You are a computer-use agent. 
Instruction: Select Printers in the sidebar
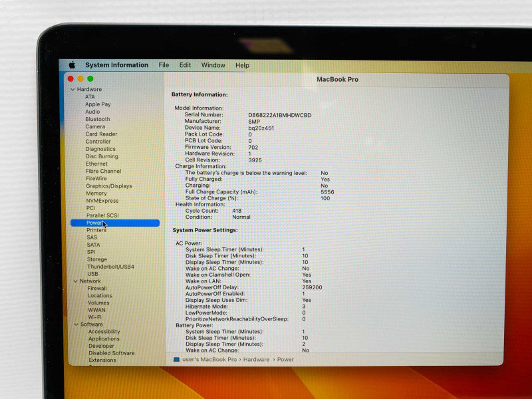pos(96,230)
